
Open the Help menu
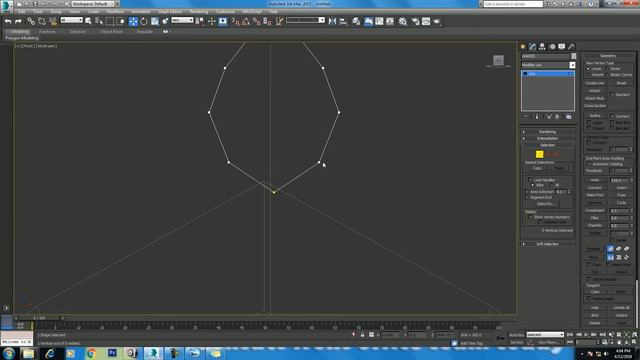tap(273, 12)
